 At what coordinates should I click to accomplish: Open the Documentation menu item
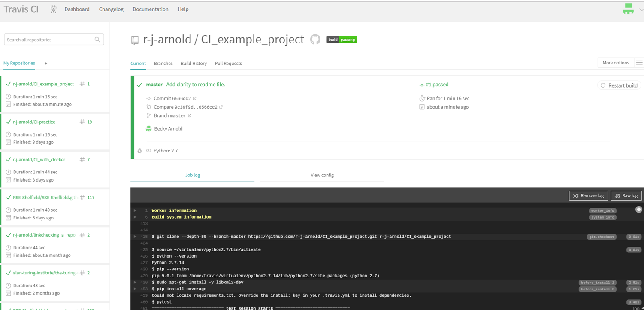coord(150,9)
